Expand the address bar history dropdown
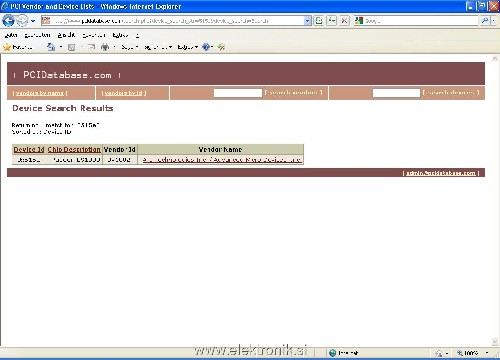The height and width of the screenshot is (360, 500). point(307,21)
